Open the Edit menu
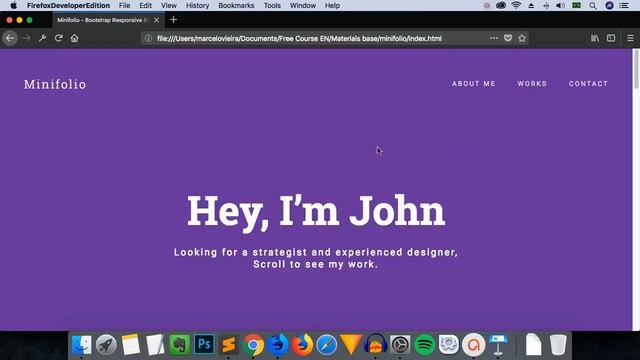640x360 pixels. click(x=145, y=5)
